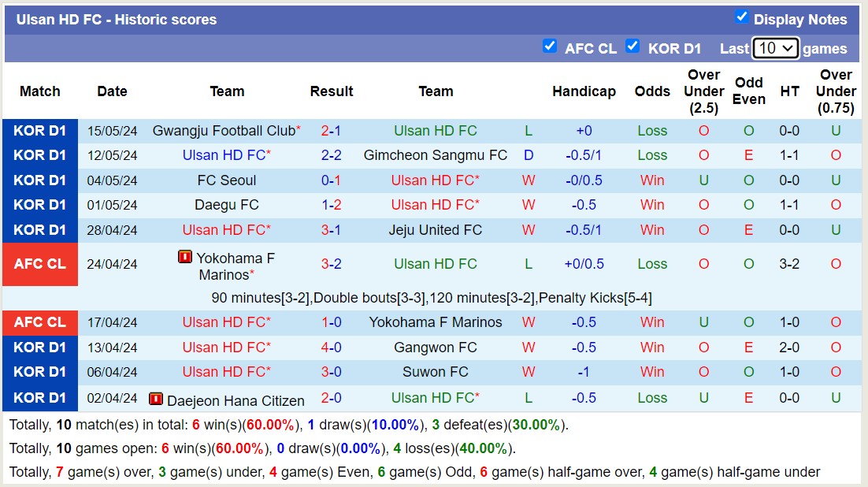Click the 2-2 result versus Gimcheon Sangmu
Image resolution: width=868 pixels, height=487 pixels.
pyautogui.click(x=331, y=155)
